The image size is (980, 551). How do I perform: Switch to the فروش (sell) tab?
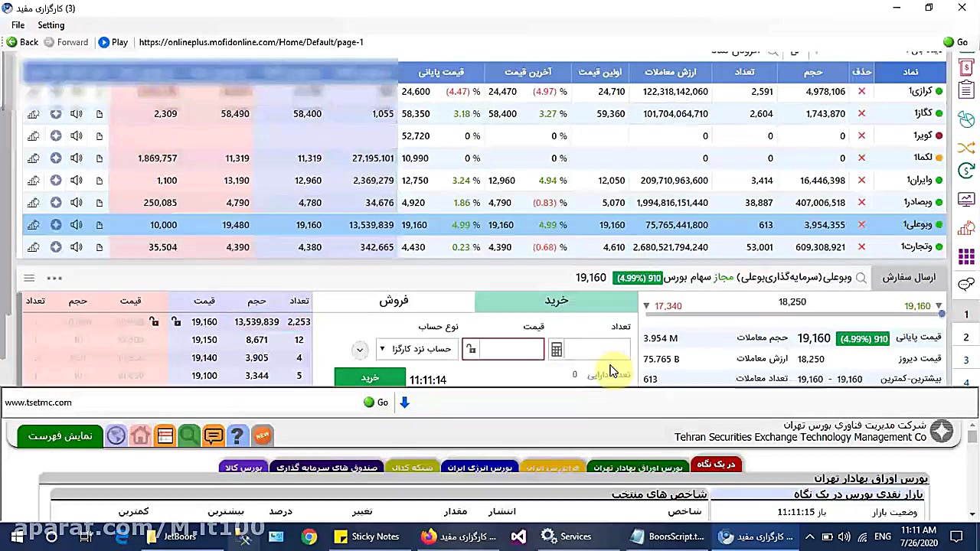coord(394,302)
